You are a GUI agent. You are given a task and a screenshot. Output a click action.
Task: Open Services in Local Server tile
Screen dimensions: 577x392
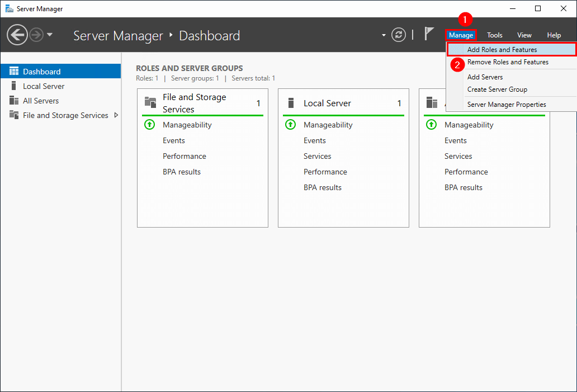[317, 156]
